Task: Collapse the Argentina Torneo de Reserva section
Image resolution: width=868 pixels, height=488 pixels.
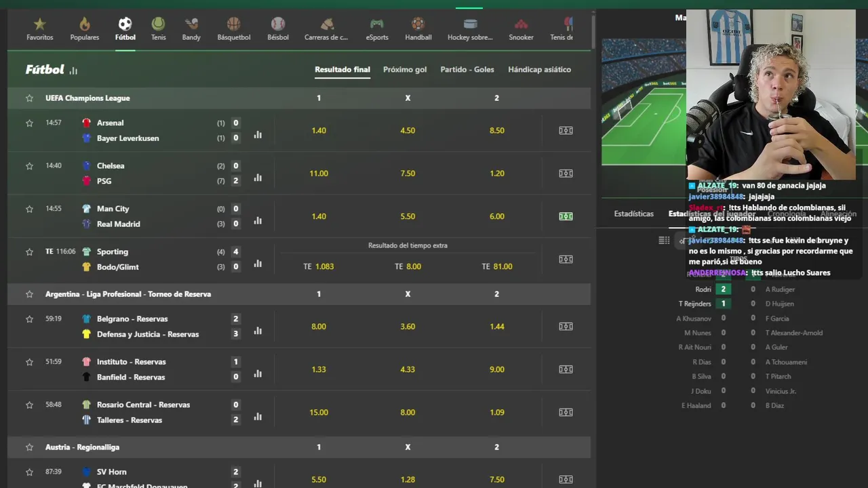Action: (x=299, y=294)
